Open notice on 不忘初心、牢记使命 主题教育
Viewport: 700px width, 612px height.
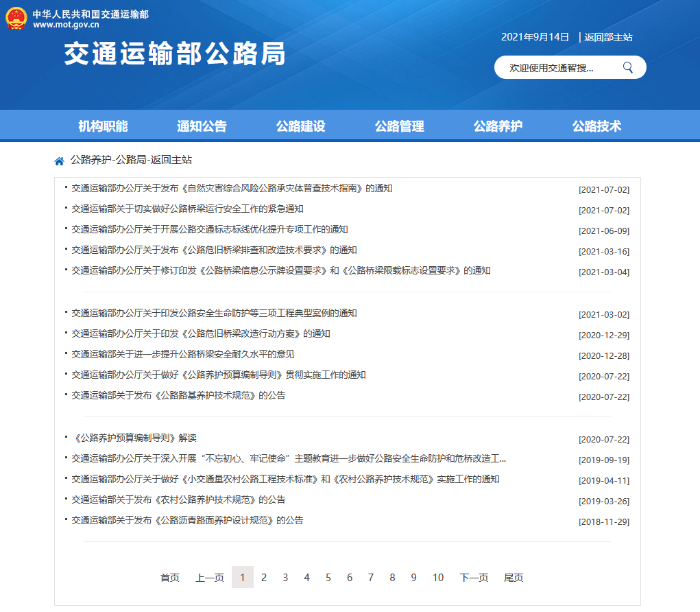[289, 458]
